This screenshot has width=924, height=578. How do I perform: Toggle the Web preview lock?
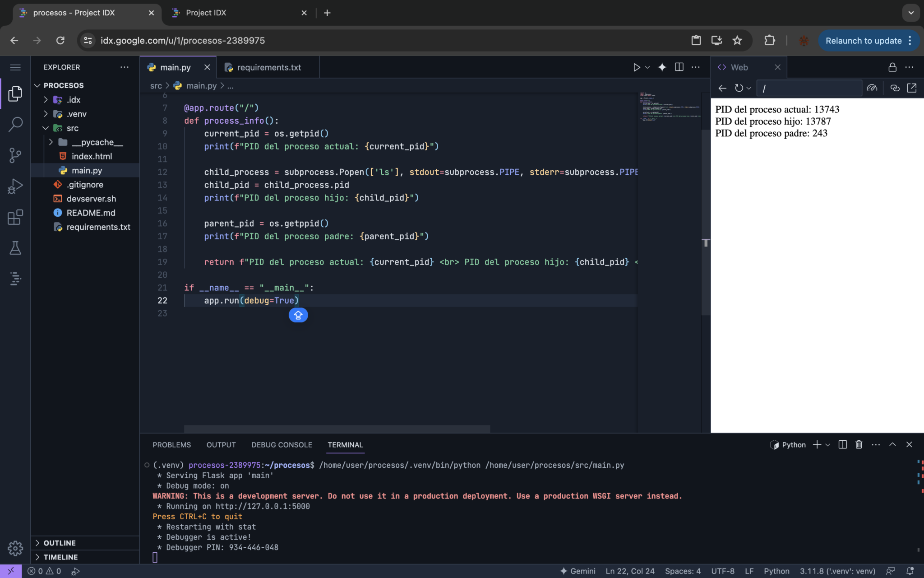pos(892,67)
